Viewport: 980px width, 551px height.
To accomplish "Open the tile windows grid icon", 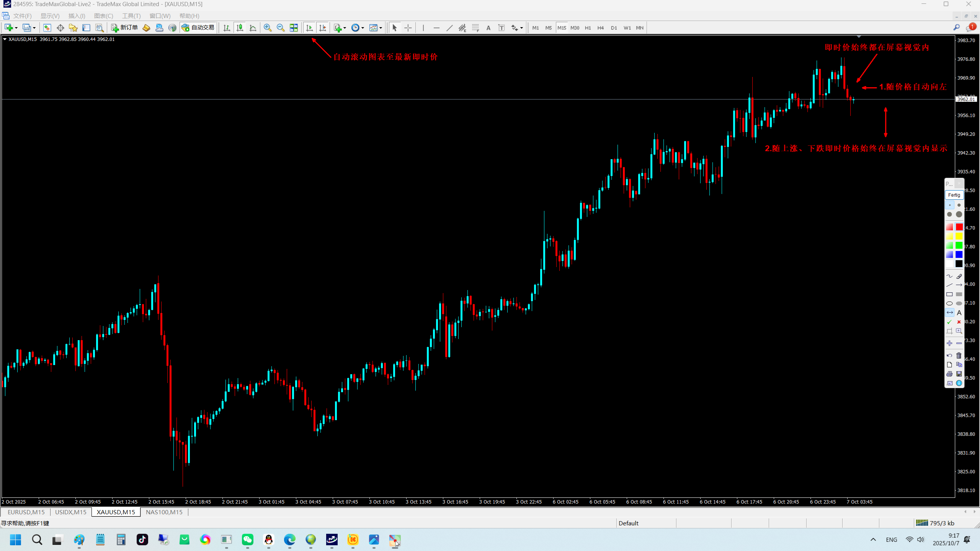I will pyautogui.click(x=294, y=28).
